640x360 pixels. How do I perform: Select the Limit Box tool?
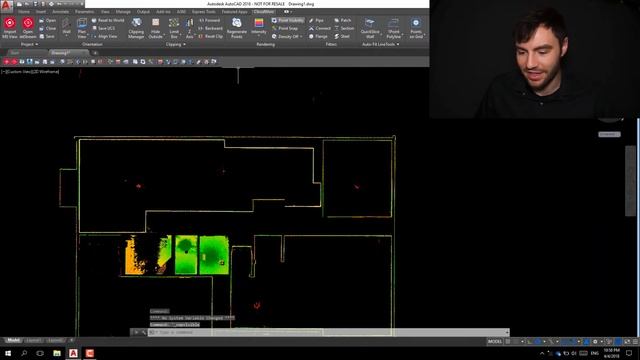click(174, 28)
